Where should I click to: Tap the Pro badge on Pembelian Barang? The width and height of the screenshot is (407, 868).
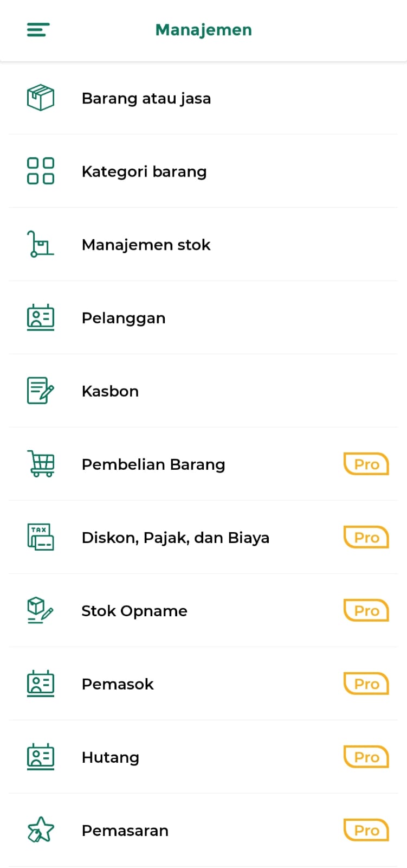[366, 464]
